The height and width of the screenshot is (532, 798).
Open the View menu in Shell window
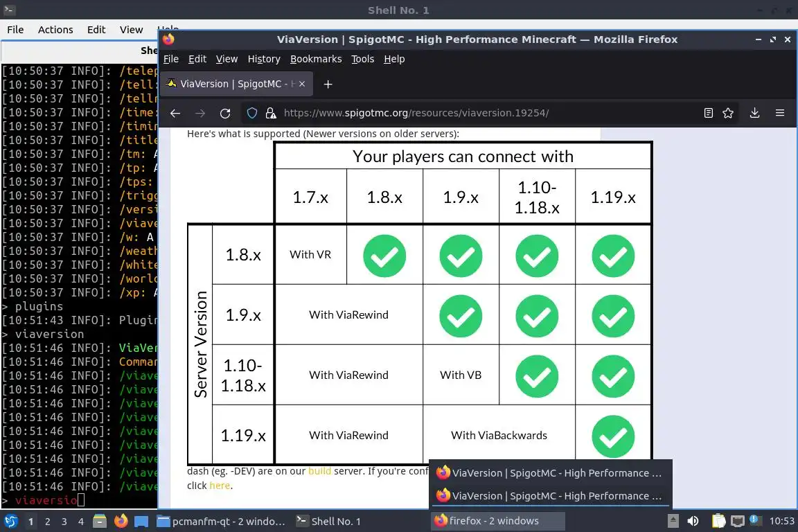pyautogui.click(x=132, y=30)
